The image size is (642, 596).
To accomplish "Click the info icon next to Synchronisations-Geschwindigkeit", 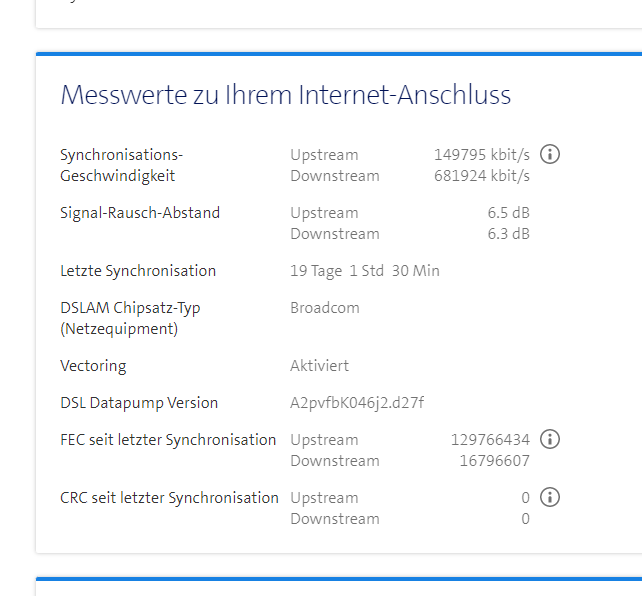I will (549, 155).
